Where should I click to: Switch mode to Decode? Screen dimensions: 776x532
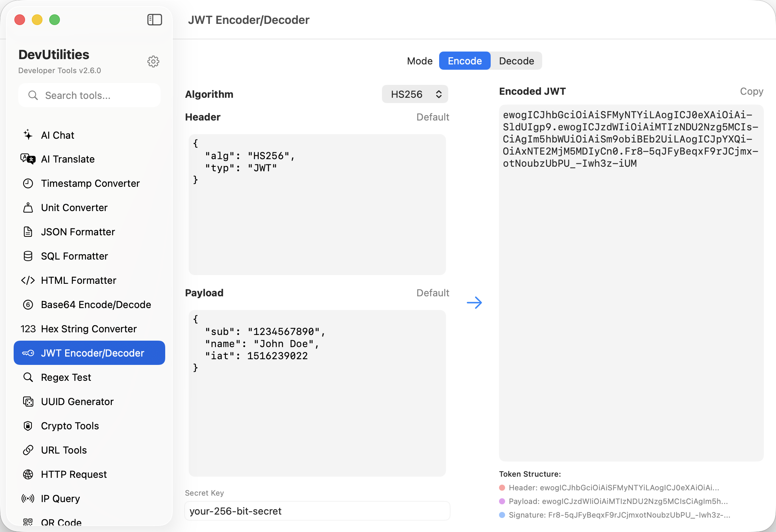[x=516, y=61]
